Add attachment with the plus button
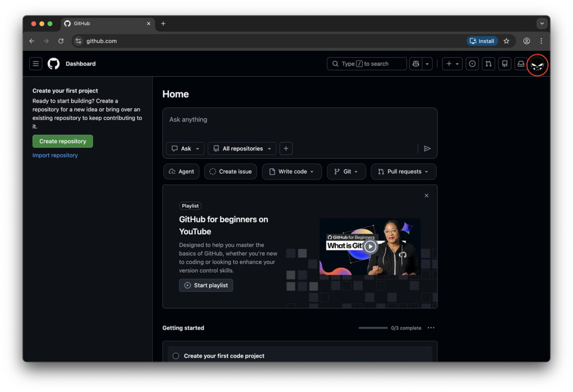 tap(286, 148)
